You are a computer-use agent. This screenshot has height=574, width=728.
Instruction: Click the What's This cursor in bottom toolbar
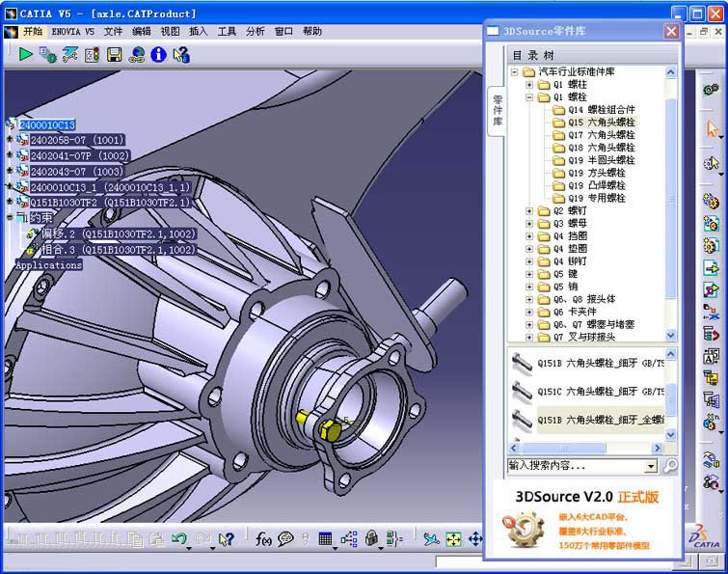click(x=226, y=538)
